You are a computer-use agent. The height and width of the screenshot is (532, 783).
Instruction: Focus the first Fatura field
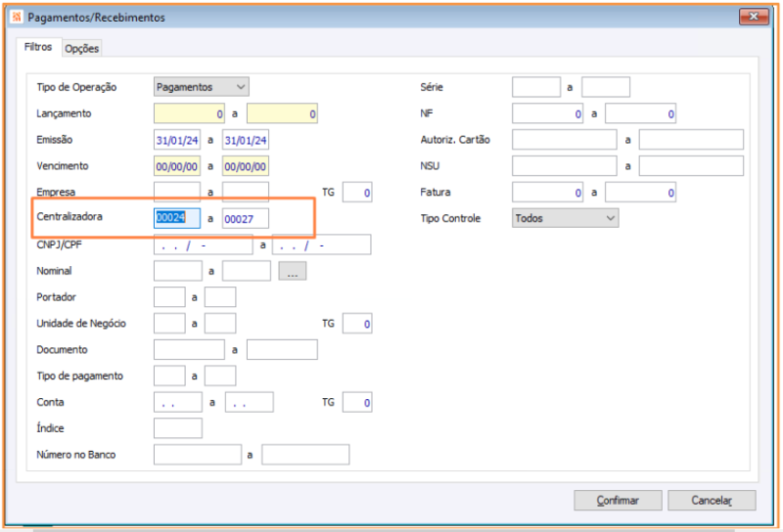click(x=548, y=193)
